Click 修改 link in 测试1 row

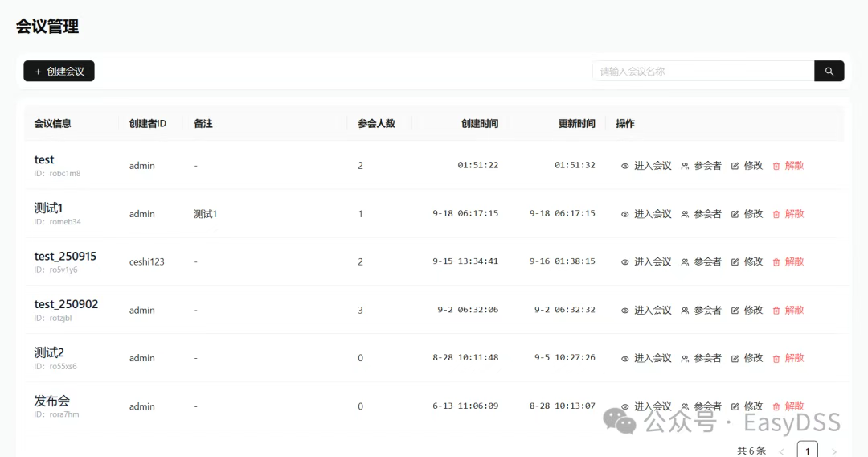tap(753, 214)
